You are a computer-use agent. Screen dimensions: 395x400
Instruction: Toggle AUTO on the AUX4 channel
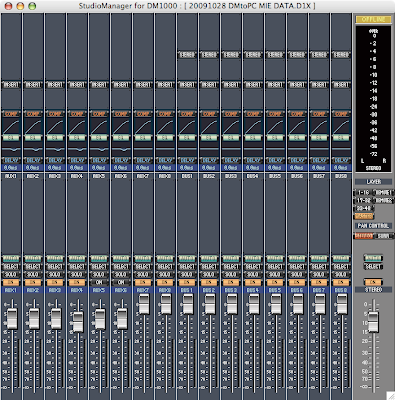[x=77, y=259]
